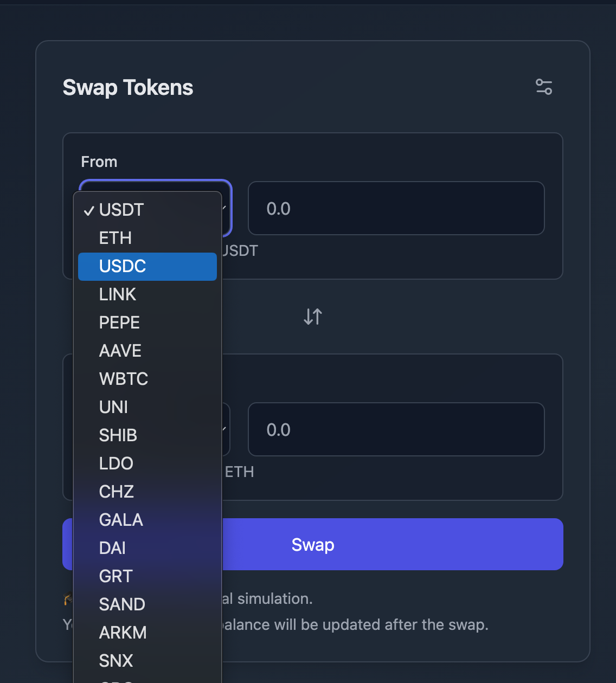Select ARKM in the dropdown list
This screenshot has width=616, height=683.
tap(123, 633)
